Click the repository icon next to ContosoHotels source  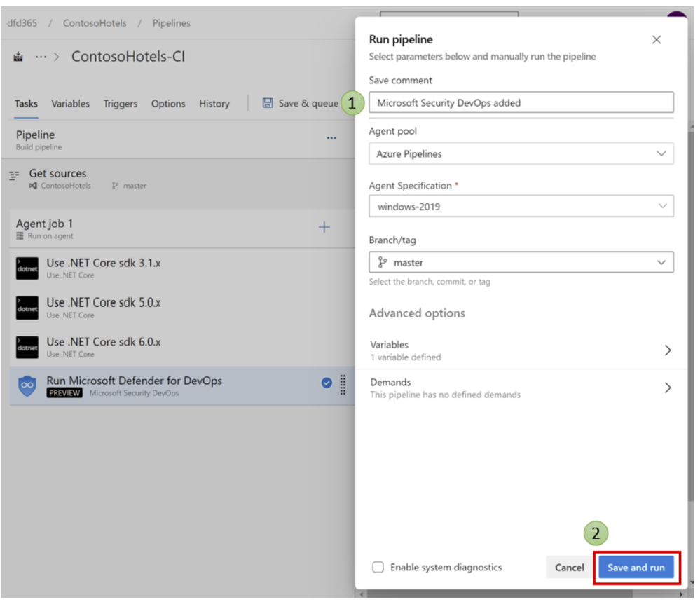click(x=33, y=186)
